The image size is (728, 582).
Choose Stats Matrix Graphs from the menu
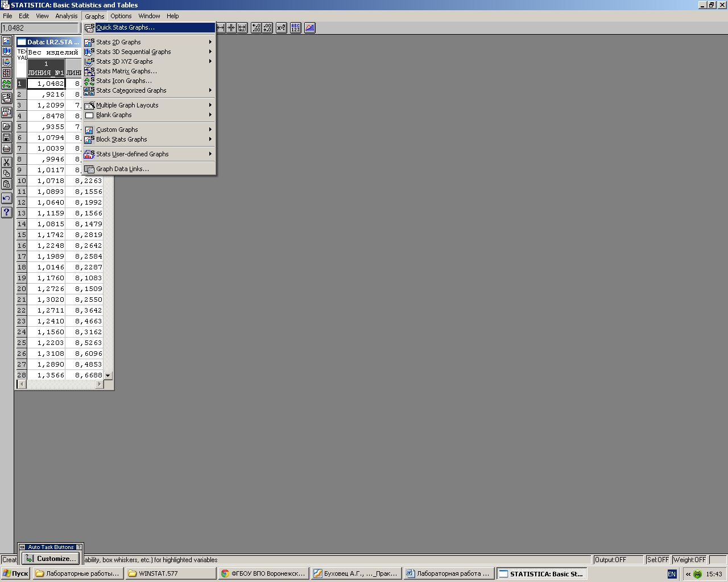click(x=149, y=71)
